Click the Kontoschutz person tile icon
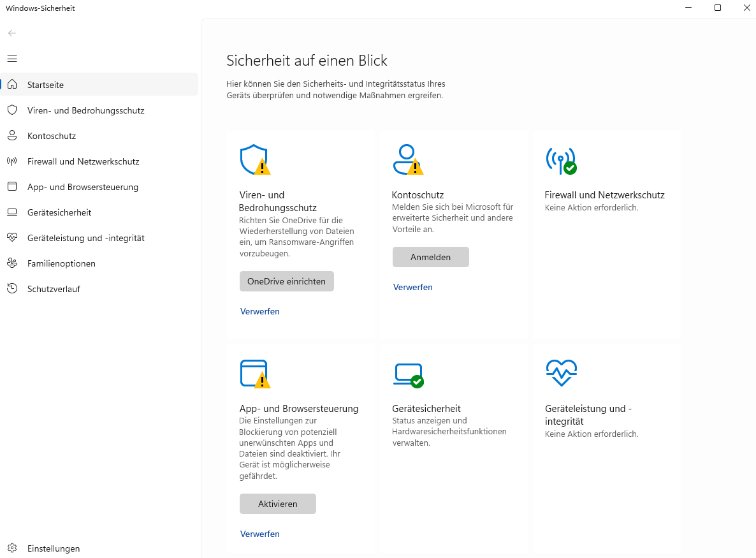The height and width of the screenshot is (558, 756). pos(407,159)
